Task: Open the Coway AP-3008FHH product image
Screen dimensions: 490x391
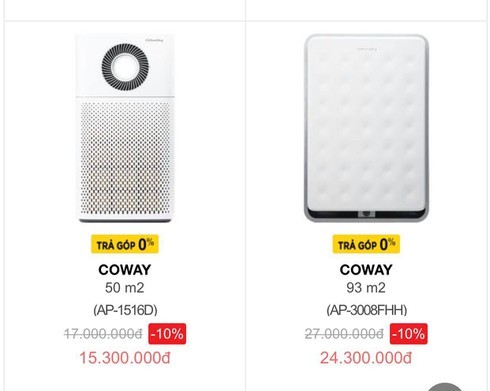Action: [366, 128]
